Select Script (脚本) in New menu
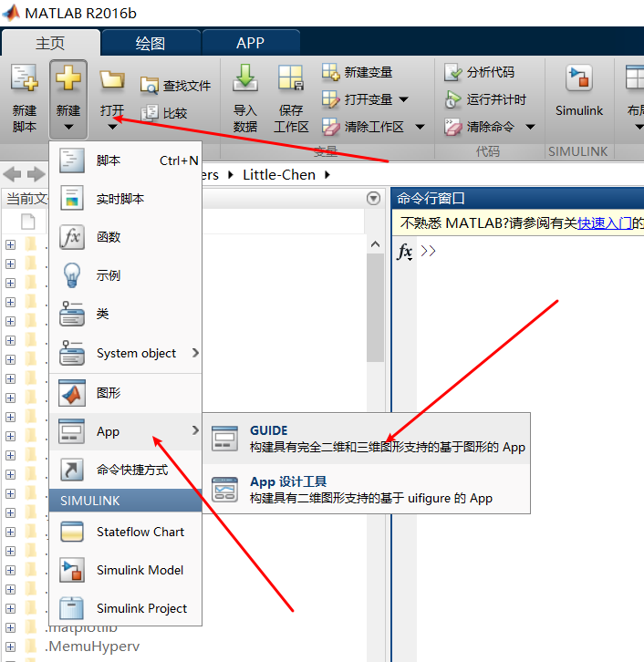Screen dimensions: 644x662 [x=125, y=160]
